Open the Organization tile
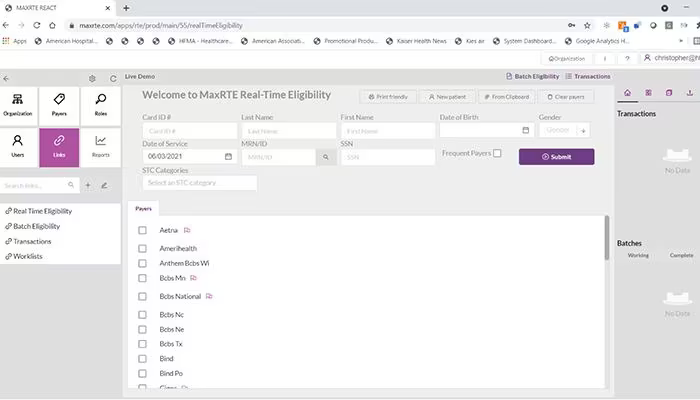Image resolution: width=700 pixels, height=400 pixels. [18, 106]
